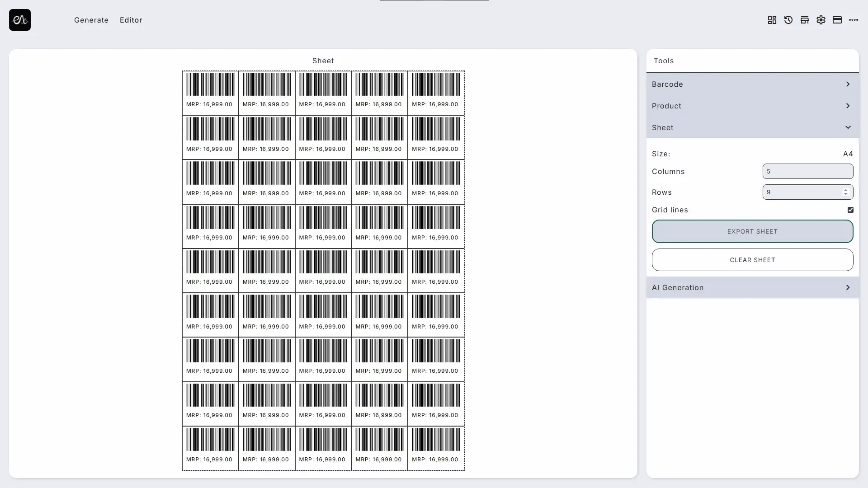The height and width of the screenshot is (488, 868).
Task: Select the 'A4' size value
Action: pos(848,154)
